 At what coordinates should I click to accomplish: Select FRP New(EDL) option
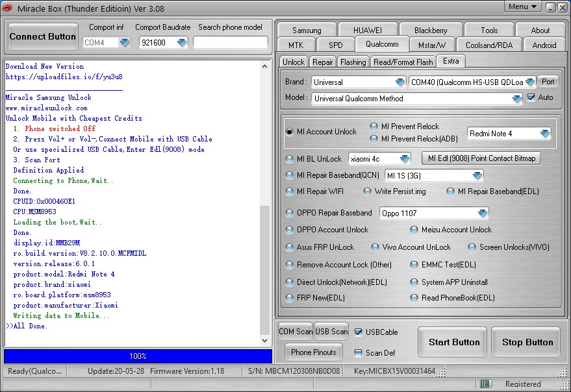point(290,298)
